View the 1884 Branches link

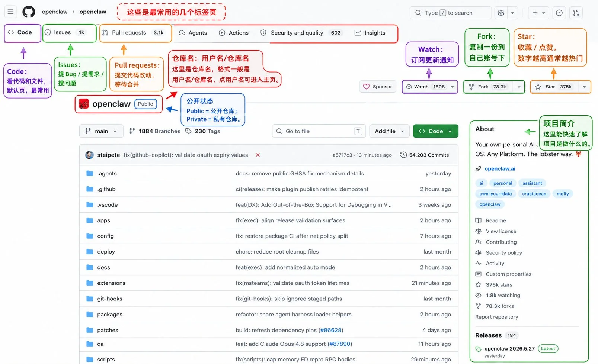click(155, 131)
